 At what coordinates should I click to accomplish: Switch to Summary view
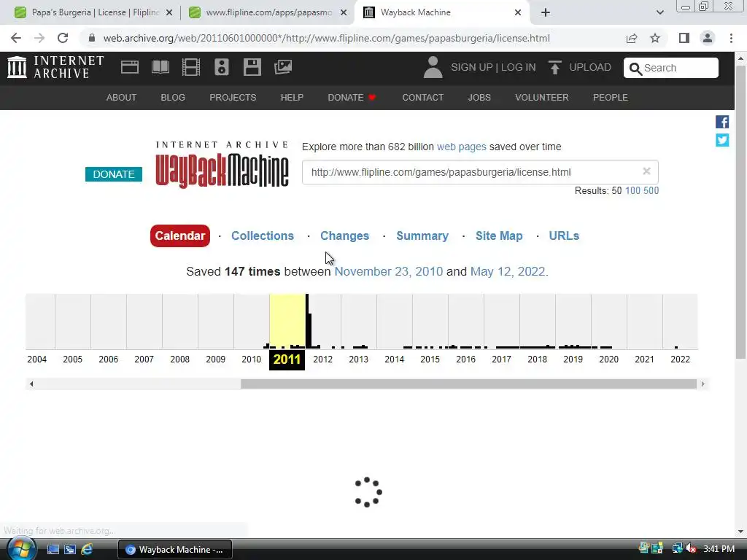point(422,236)
